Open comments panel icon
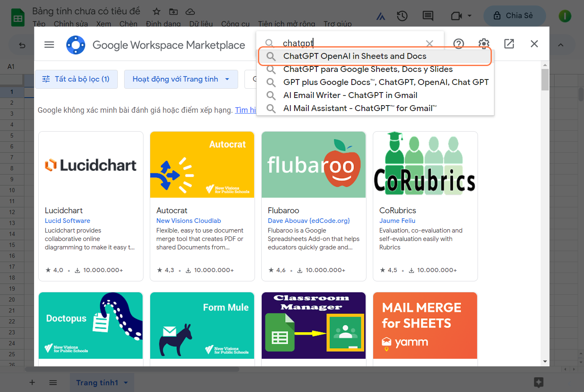The height and width of the screenshot is (392, 584). click(428, 16)
